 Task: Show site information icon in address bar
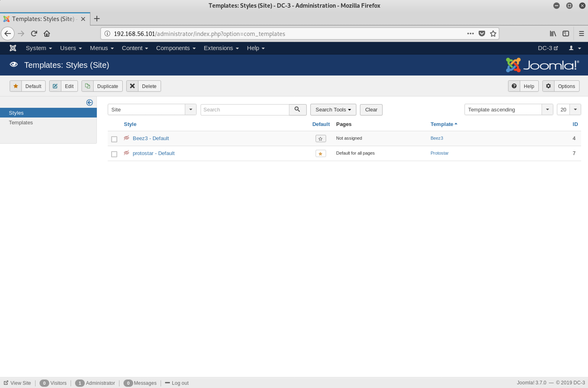tap(107, 33)
